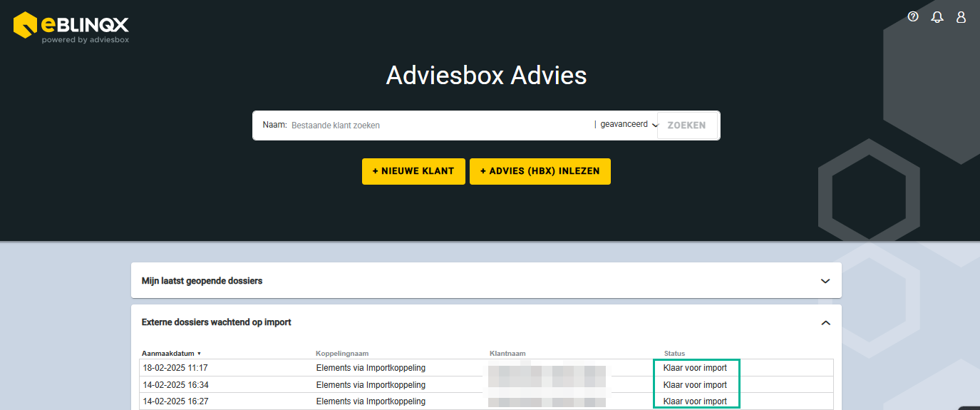Open the notifications bell icon
Viewport: 980px width, 410px height.
pyautogui.click(x=937, y=17)
